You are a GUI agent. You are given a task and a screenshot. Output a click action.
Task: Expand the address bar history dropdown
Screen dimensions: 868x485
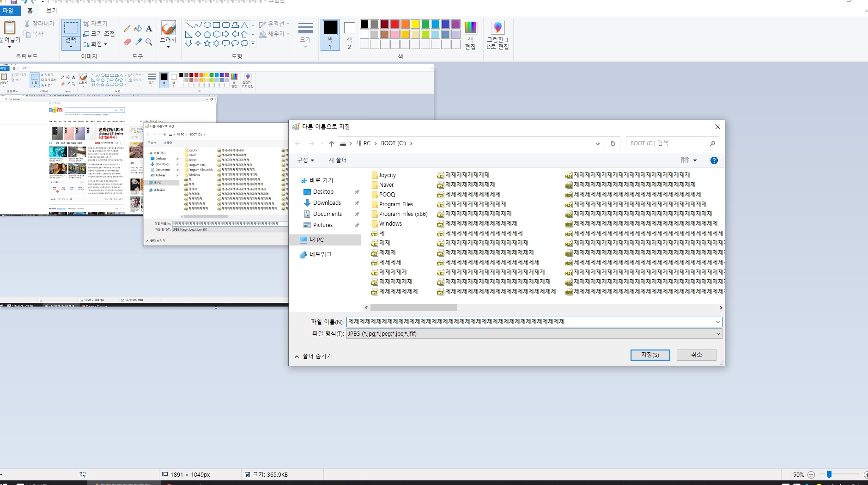point(598,143)
